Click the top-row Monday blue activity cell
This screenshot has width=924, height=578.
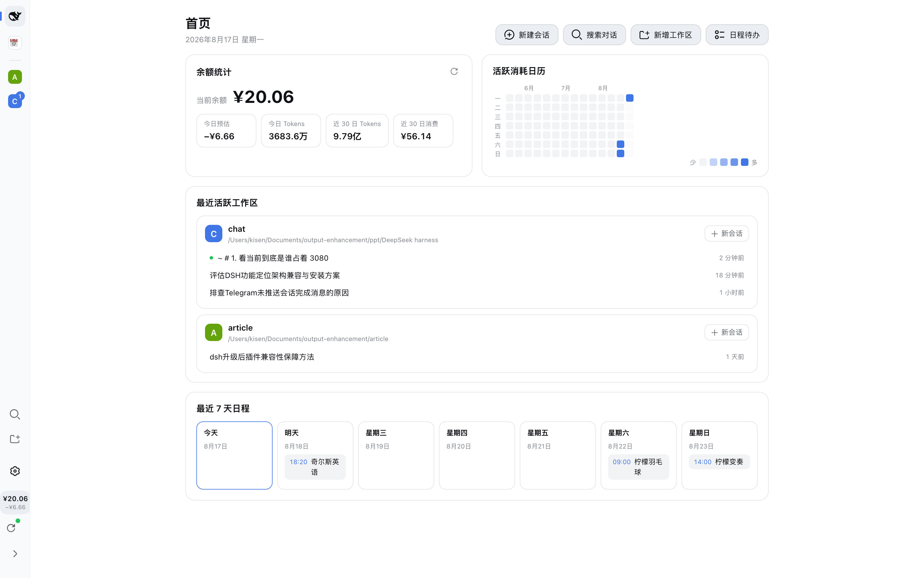[629, 98]
